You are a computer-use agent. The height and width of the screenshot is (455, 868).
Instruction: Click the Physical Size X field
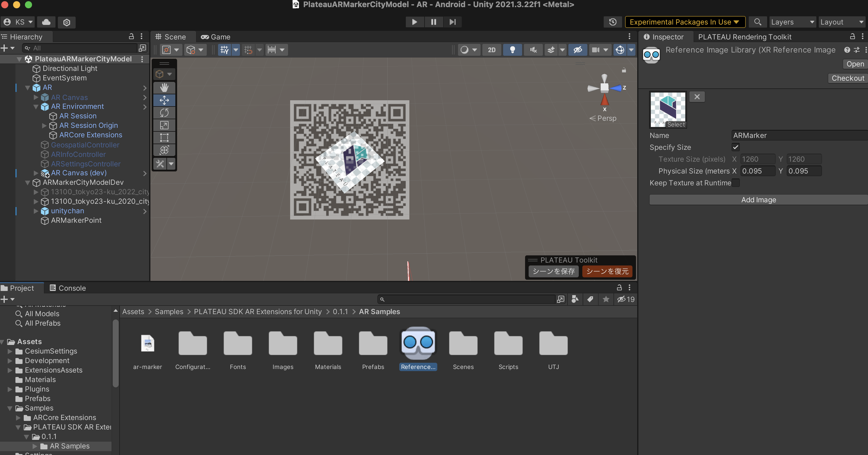point(757,171)
